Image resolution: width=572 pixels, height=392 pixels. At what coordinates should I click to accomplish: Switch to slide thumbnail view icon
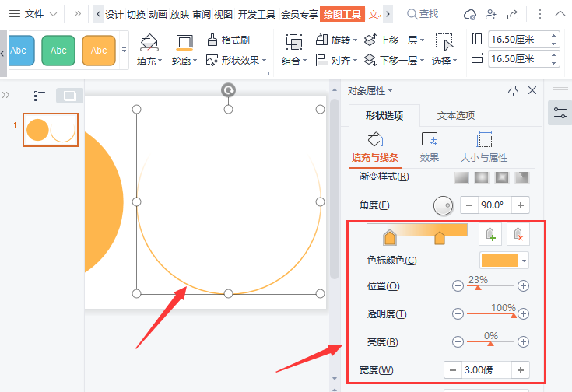[x=69, y=96]
